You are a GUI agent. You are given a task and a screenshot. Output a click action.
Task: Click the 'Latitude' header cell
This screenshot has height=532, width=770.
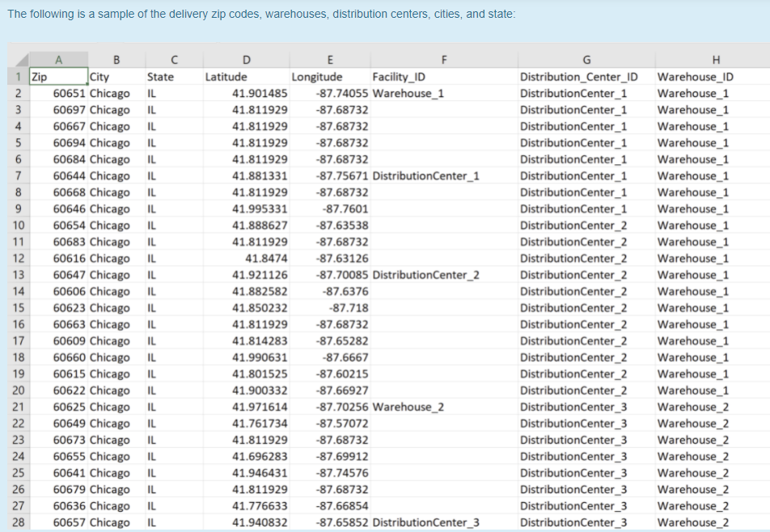[246, 77]
